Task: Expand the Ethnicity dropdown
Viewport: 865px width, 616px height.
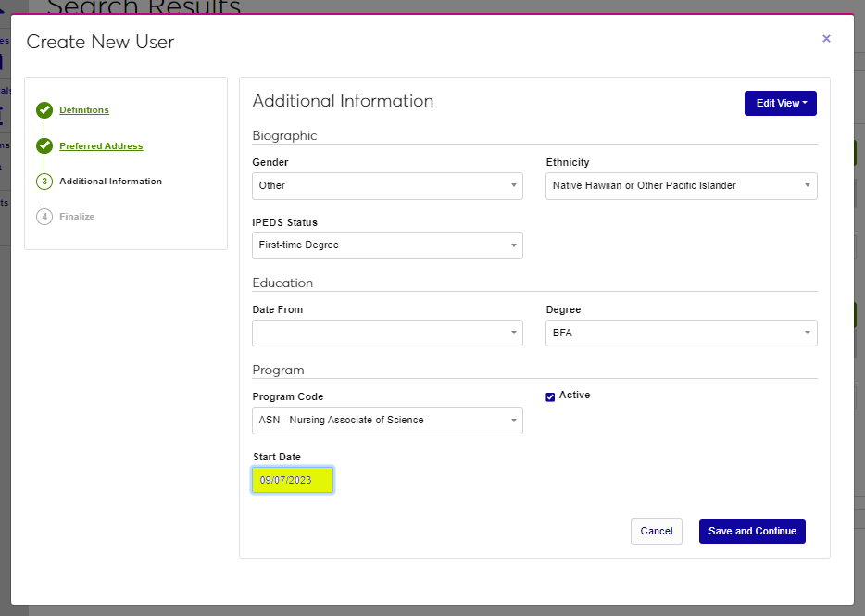Action: click(x=682, y=186)
